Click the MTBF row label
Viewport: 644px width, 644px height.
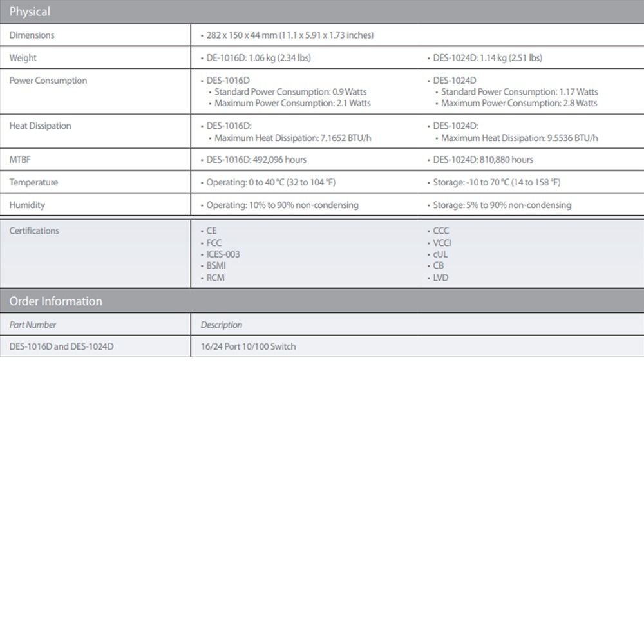20,160
